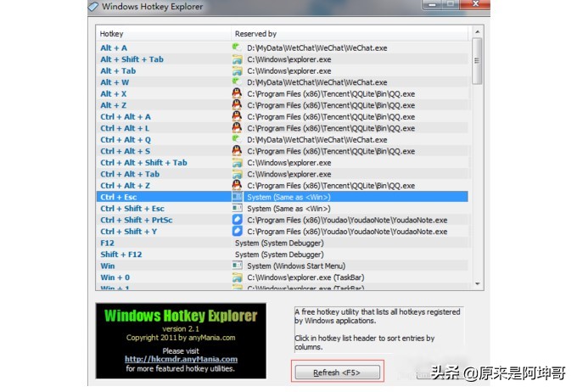This screenshot has height=392, width=577.
Task: Click the QQ icon in the Ctrl + Alt + L row
Action: (237, 128)
